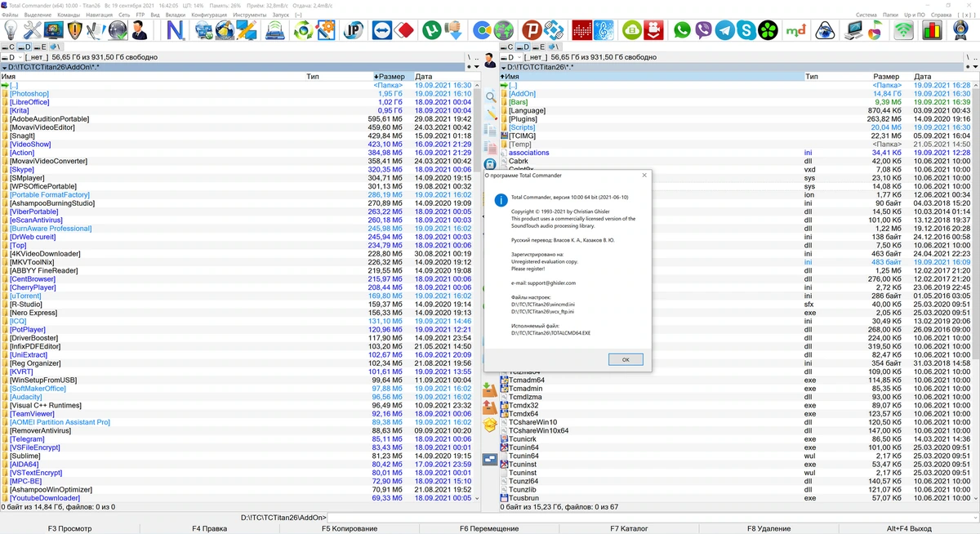Click the F5 Копирование button
Image resolution: width=980 pixels, height=534 pixels.
pos(350,528)
